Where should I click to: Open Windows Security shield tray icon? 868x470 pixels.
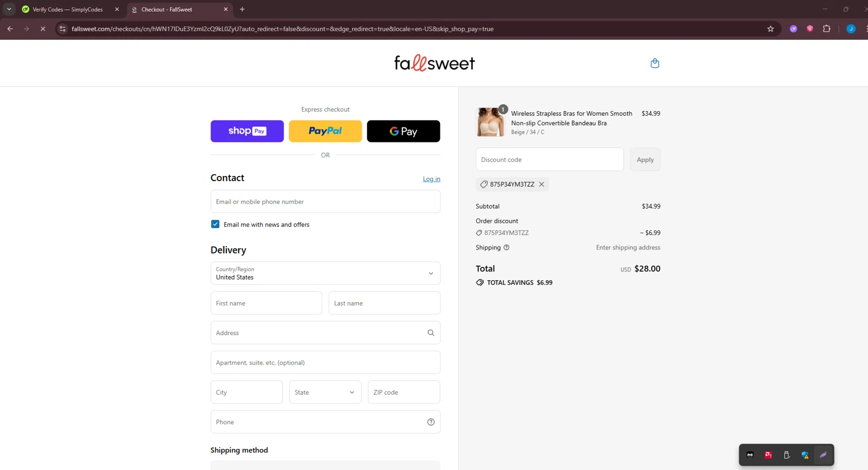[x=805, y=455]
